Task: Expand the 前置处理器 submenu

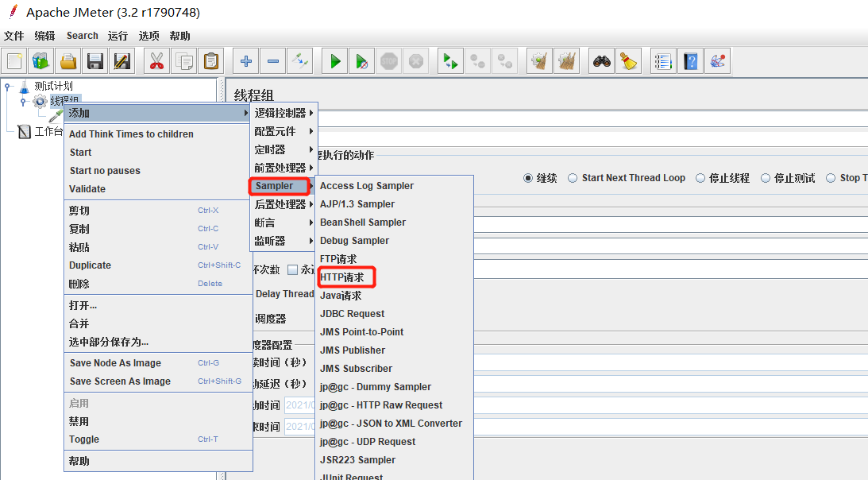Action: coord(284,168)
